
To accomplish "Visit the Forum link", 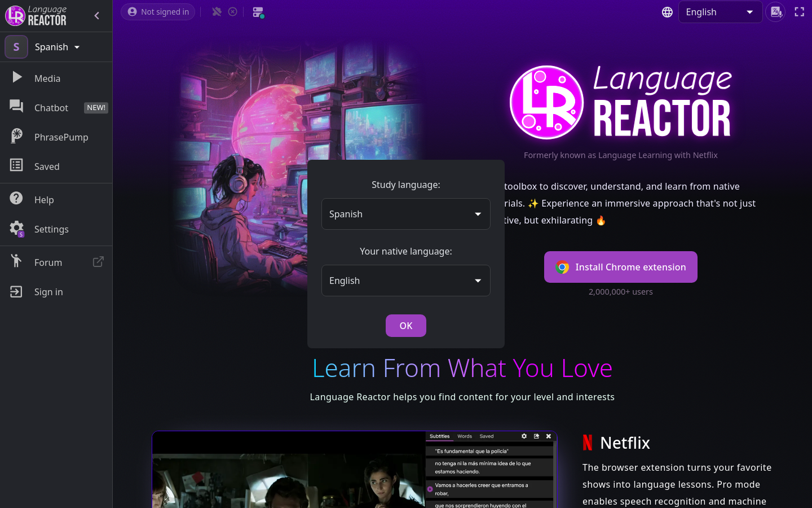I will click(56, 262).
